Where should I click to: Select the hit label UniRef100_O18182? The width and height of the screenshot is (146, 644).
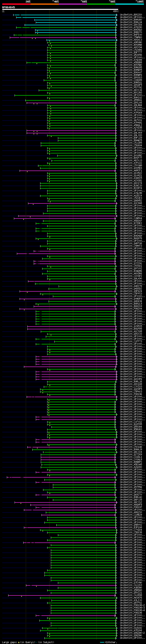131,628
